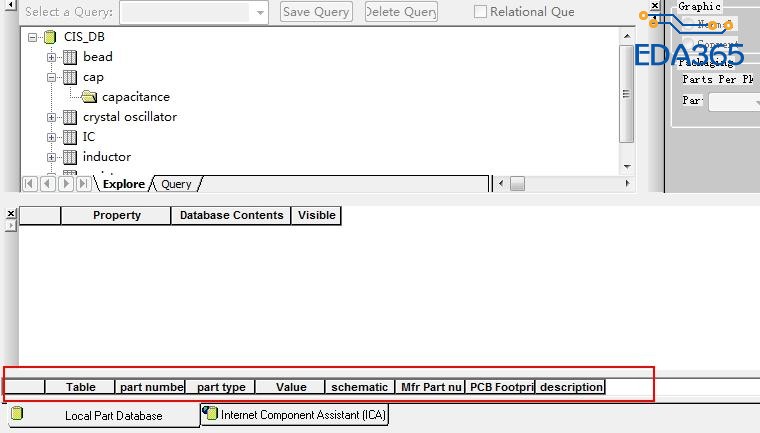
Task: Go to last tab arrow button
Action: pyautogui.click(x=84, y=184)
